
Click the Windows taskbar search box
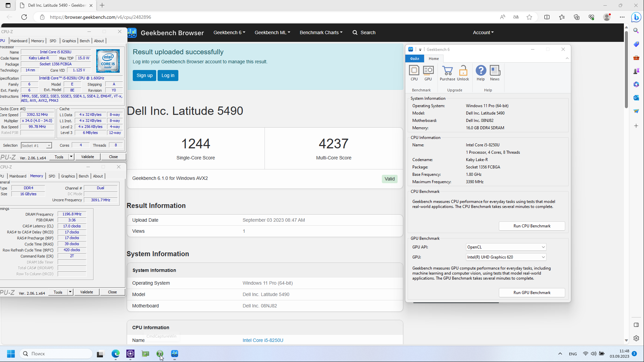(56, 354)
